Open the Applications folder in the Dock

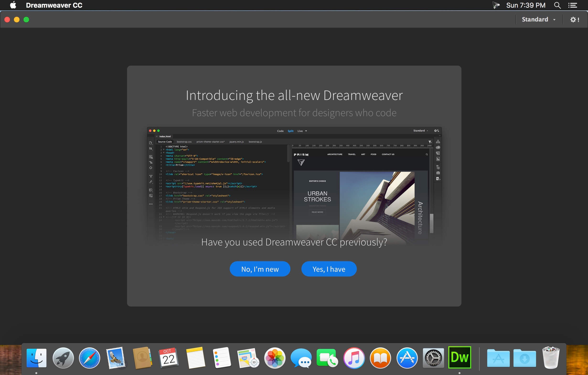click(498, 358)
